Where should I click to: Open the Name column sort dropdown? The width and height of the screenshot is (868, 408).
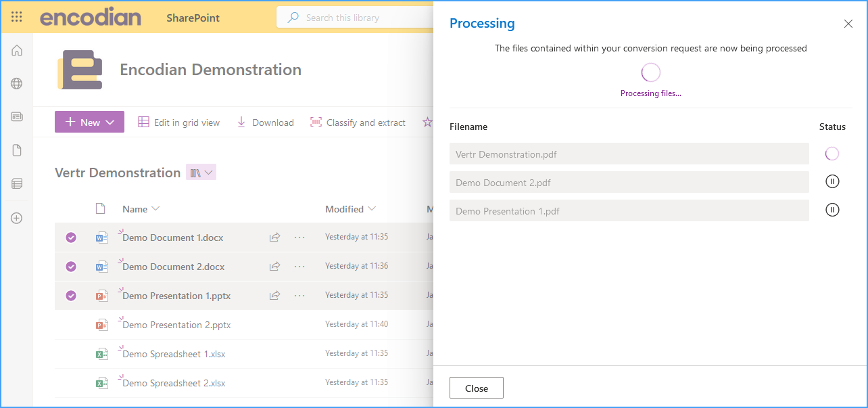141,209
